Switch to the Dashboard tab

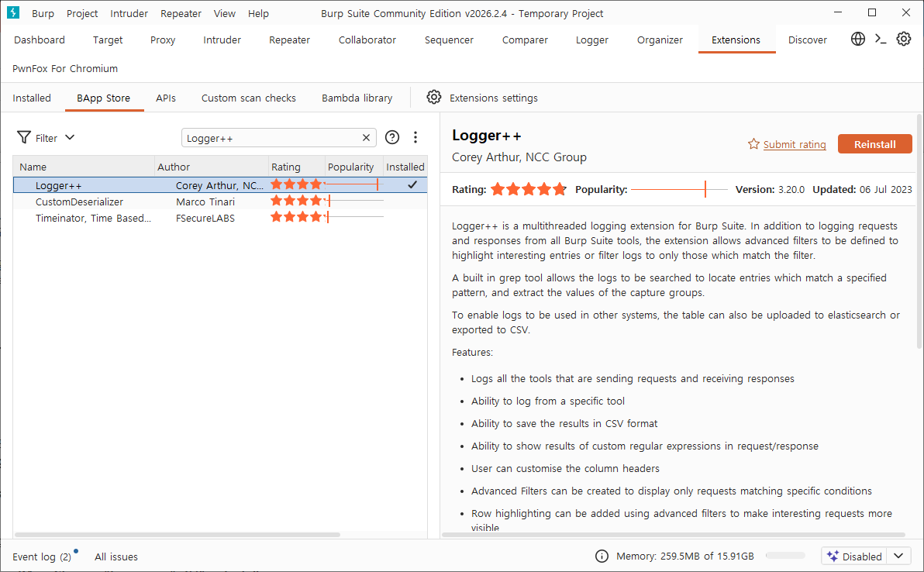tap(40, 40)
